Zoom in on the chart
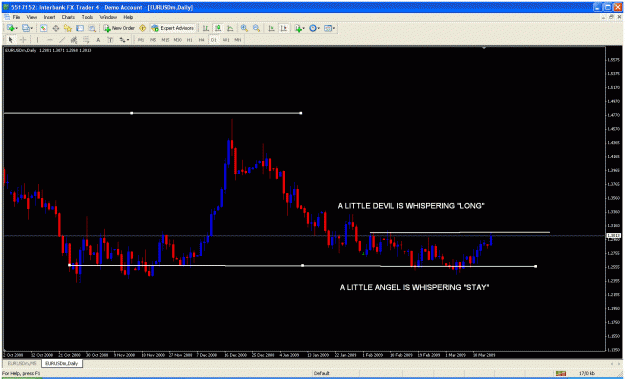This screenshot has height=379, width=625. click(x=244, y=28)
